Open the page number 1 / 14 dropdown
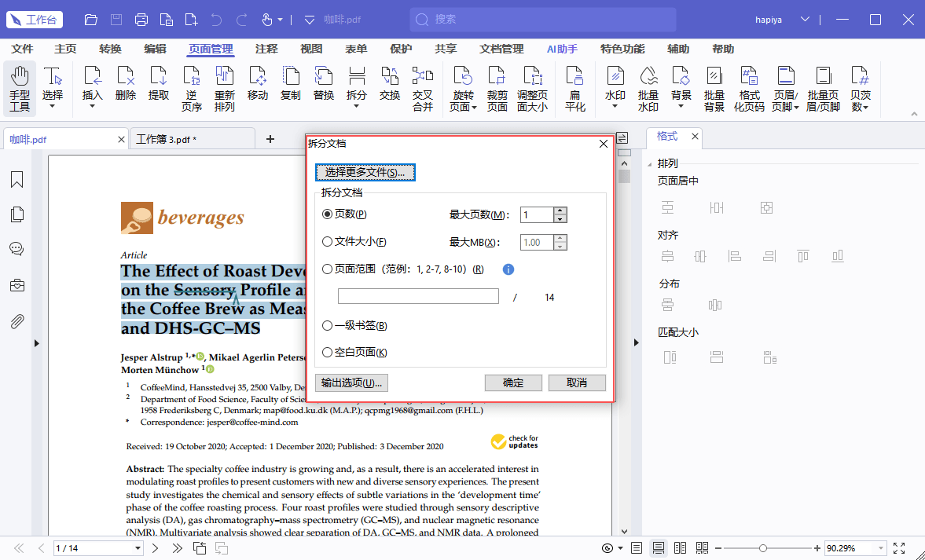The image size is (925, 560). click(x=138, y=548)
